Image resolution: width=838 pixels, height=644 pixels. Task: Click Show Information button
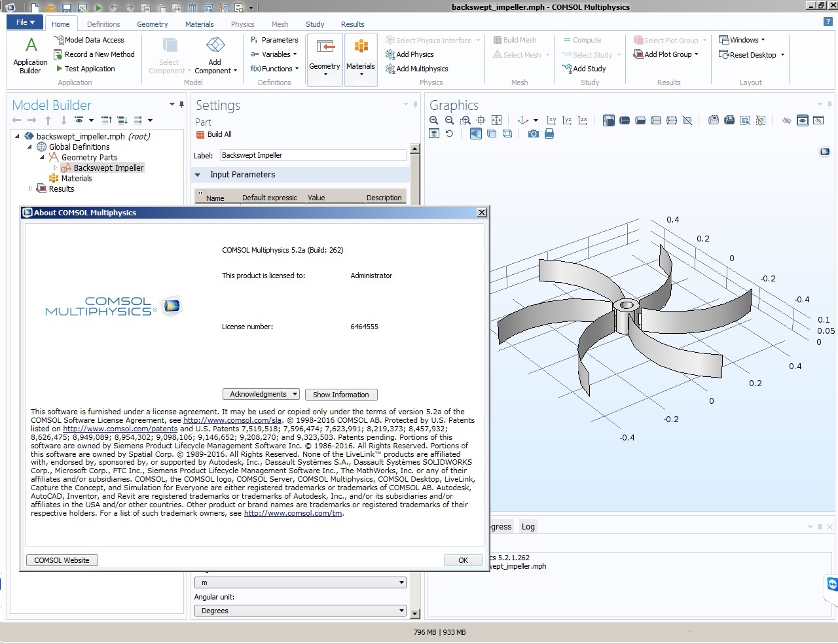(x=341, y=395)
